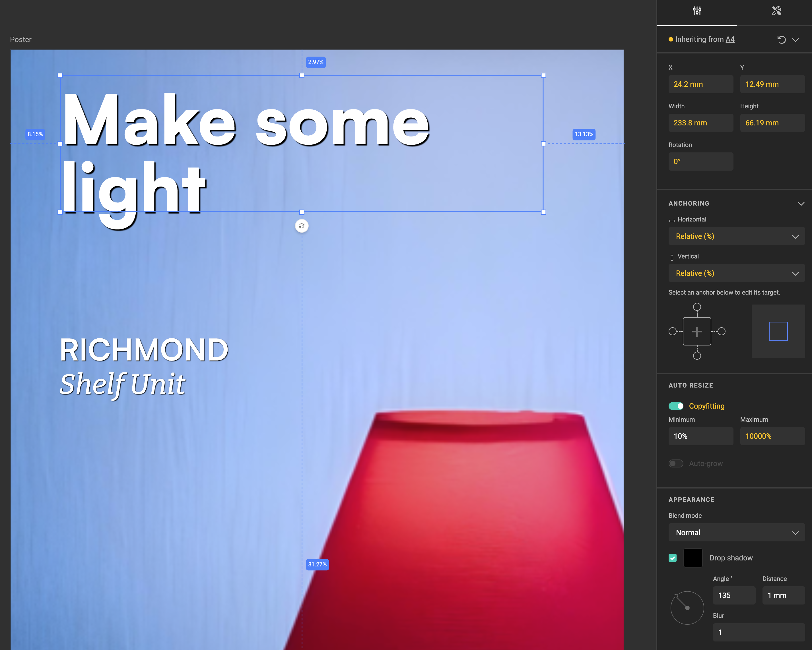Select the left anchor circle
Image resolution: width=812 pixels, height=650 pixels.
pyautogui.click(x=672, y=331)
